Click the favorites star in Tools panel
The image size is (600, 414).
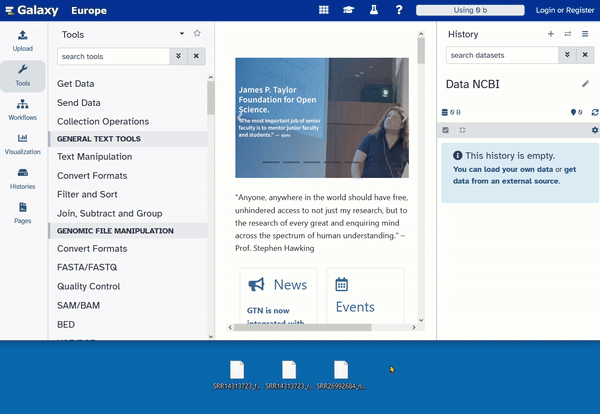pyautogui.click(x=197, y=33)
